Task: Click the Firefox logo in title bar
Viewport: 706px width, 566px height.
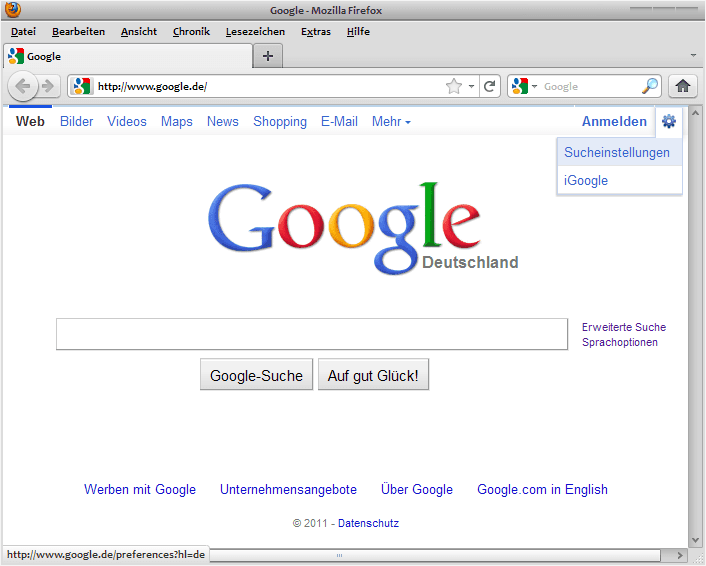Action: pyautogui.click(x=13, y=9)
